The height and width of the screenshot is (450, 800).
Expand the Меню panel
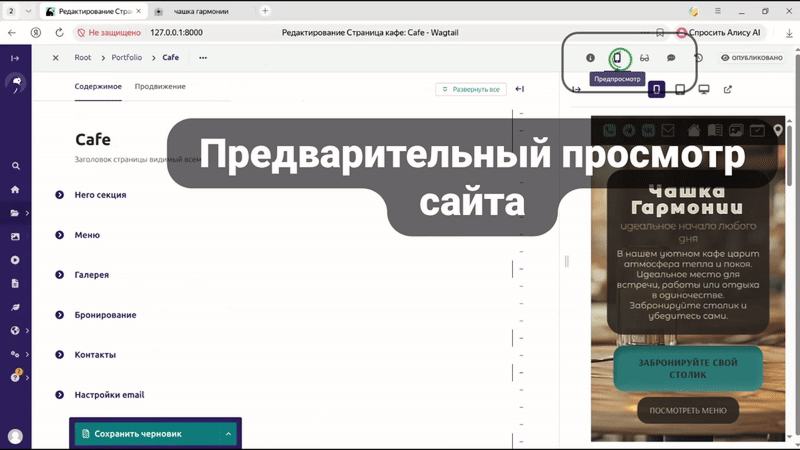[x=60, y=235]
